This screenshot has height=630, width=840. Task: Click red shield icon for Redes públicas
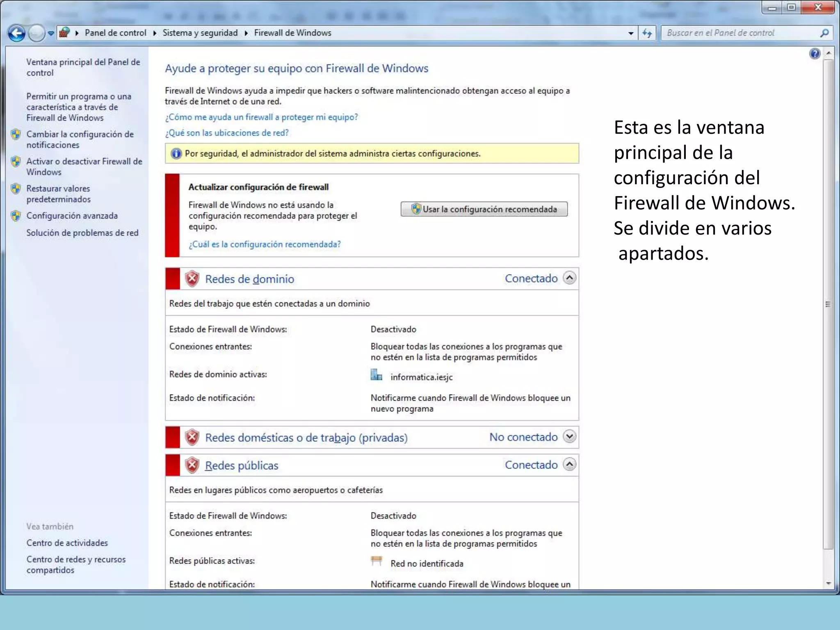point(192,466)
